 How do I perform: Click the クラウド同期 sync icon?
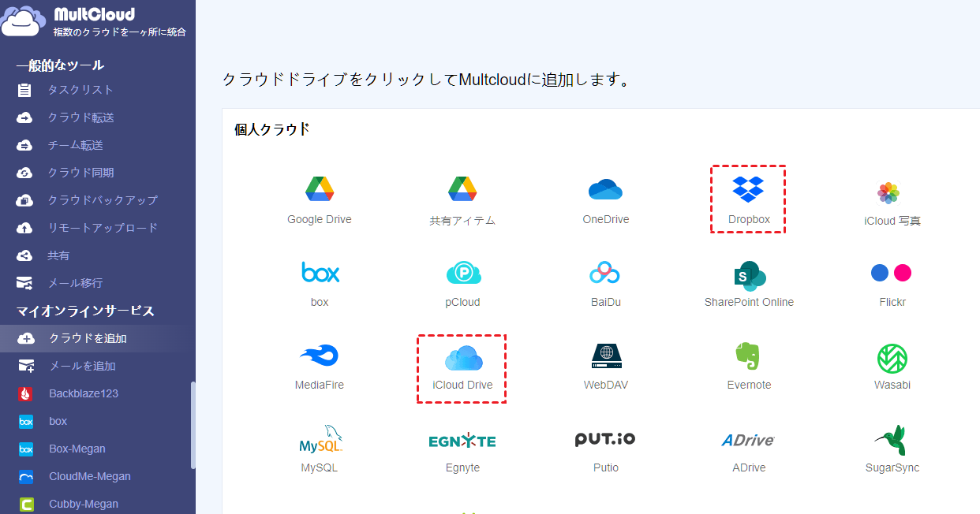pos(25,173)
